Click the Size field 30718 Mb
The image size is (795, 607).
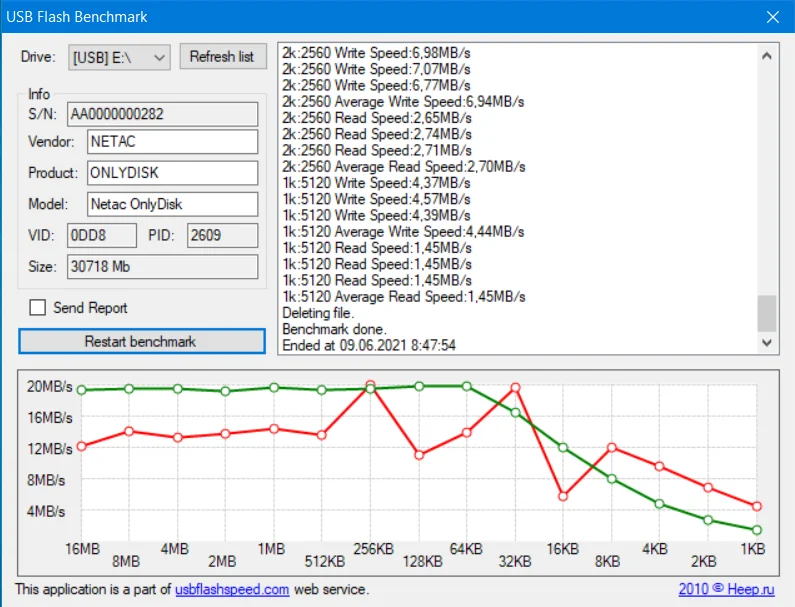(162, 267)
